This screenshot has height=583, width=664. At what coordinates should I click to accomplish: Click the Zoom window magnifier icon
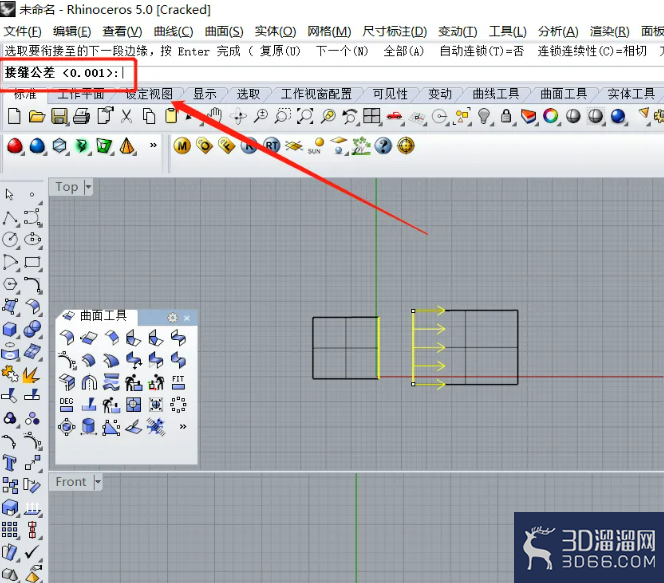tap(282, 116)
